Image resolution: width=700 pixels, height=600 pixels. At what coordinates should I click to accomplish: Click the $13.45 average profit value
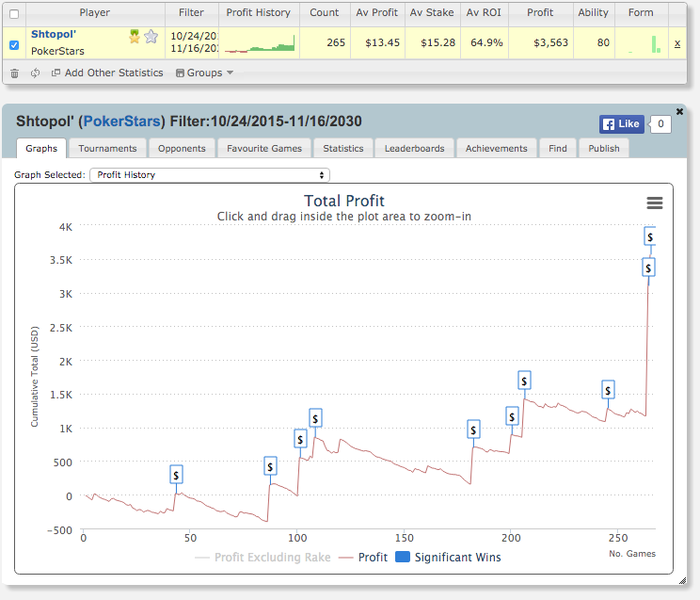tap(382, 43)
